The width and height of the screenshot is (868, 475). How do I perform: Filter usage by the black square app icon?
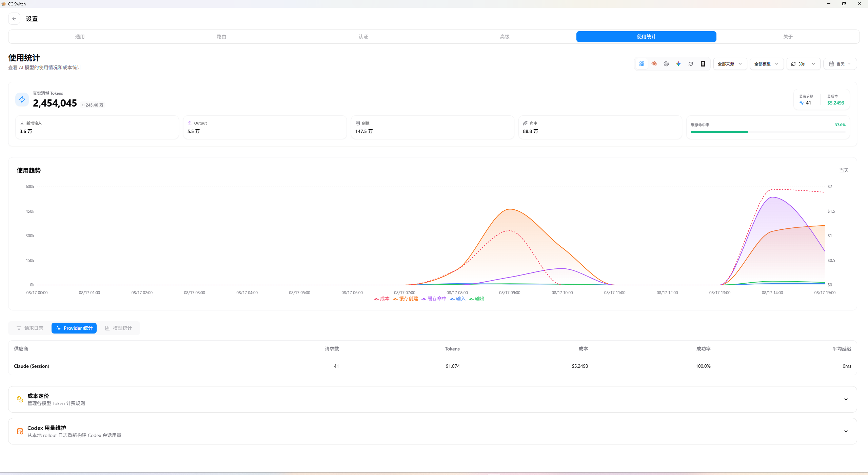point(703,64)
